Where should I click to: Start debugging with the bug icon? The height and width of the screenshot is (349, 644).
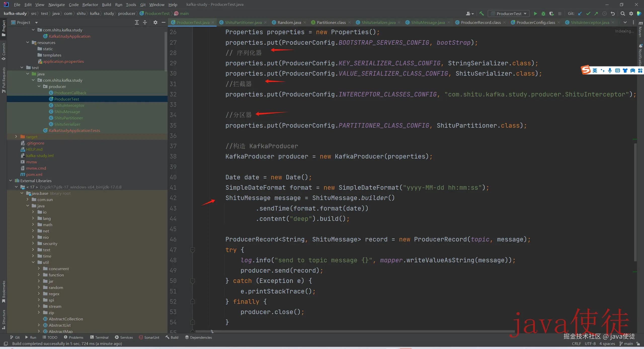pyautogui.click(x=543, y=14)
